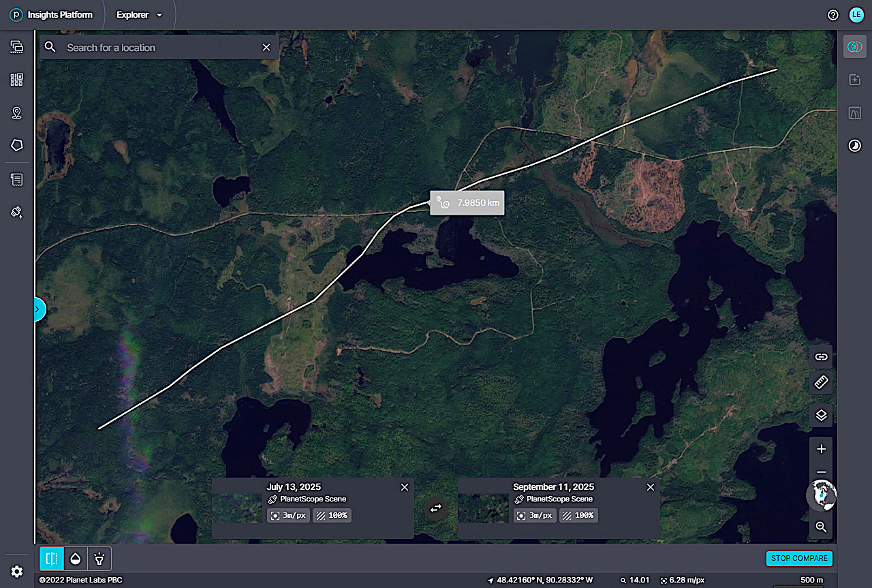Open the map layers panel
Screen dimensions: 872x588
(x=821, y=415)
